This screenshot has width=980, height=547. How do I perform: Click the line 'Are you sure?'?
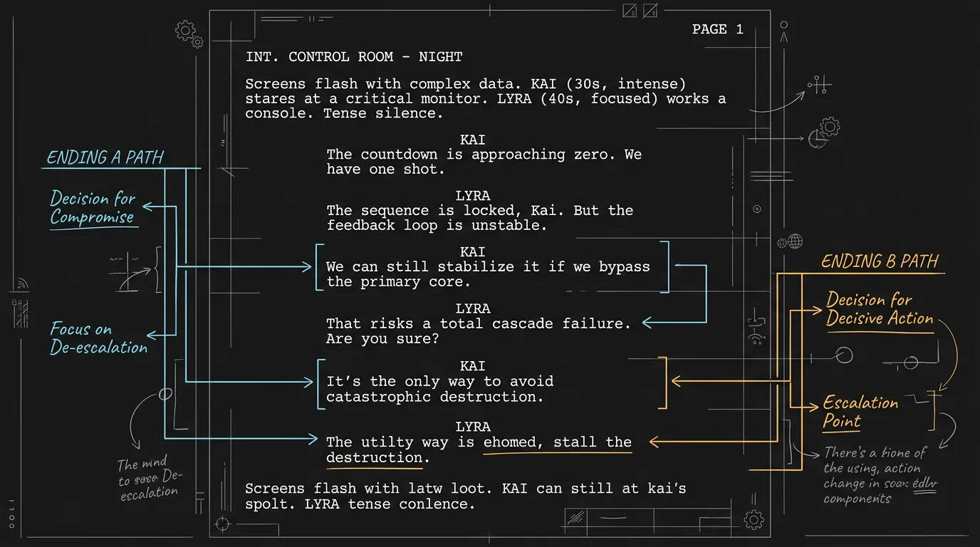(x=382, y=338)
